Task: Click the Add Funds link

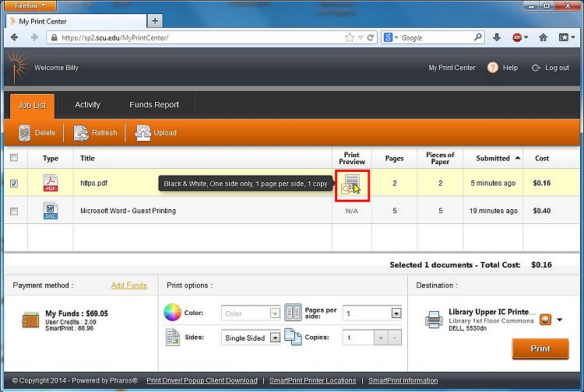Action: point(128,285)
